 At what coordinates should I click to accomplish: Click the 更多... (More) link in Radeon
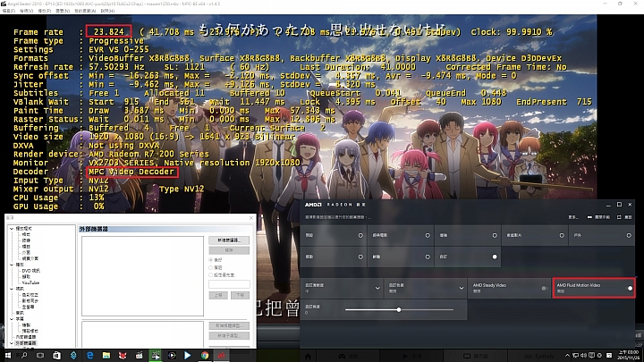click(573, 217)
